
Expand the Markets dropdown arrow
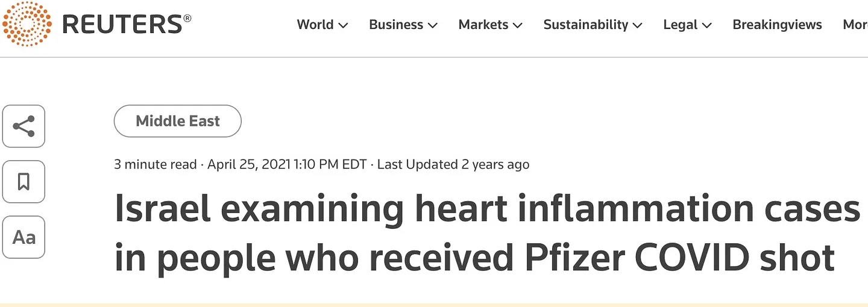pos(517,25)
